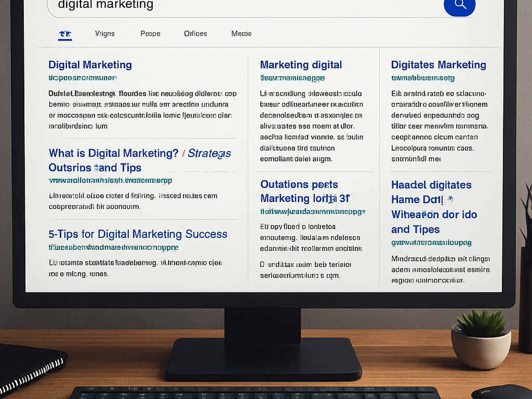Click the blue magnifying glass search button
Viewport: 532px width, 399px height.
click(460, 5)
